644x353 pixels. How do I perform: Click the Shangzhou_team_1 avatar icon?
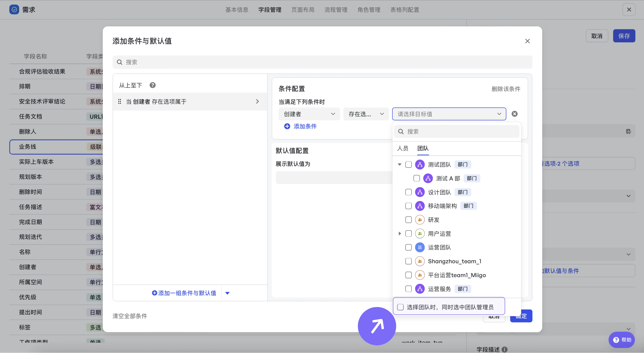(420, 261)
